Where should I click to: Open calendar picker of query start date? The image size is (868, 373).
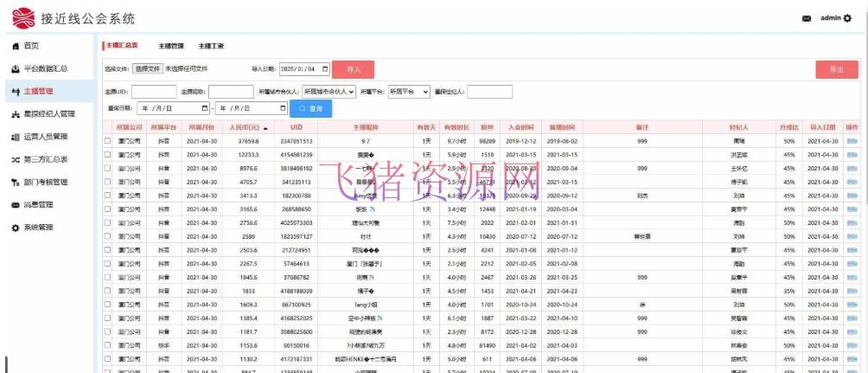pyautogui.click(x=206, y=109)
